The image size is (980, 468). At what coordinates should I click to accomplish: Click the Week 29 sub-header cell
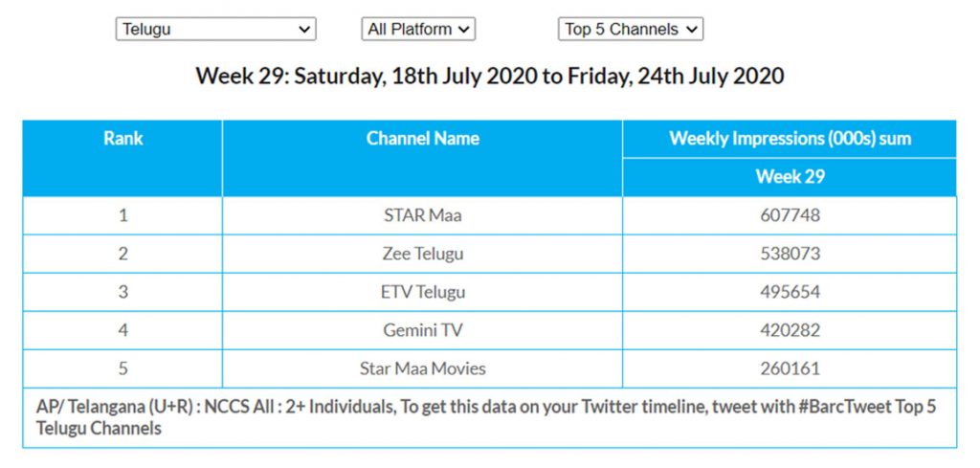pos(790,177)
